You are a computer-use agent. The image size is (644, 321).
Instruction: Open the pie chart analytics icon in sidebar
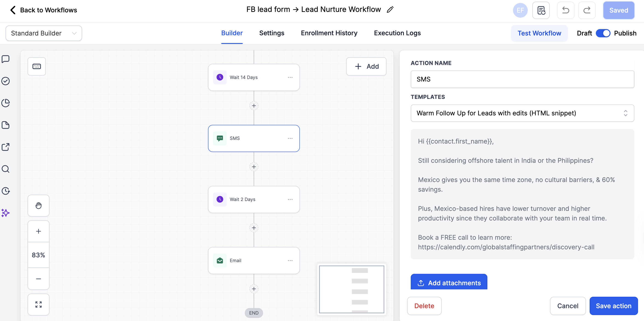(6, 103)
